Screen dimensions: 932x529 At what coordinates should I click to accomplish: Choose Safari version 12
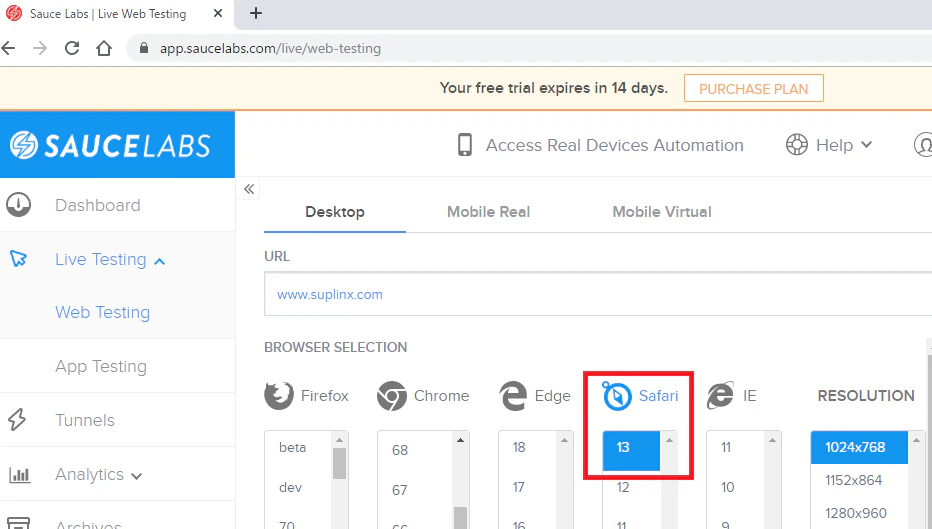coord(623,487)
